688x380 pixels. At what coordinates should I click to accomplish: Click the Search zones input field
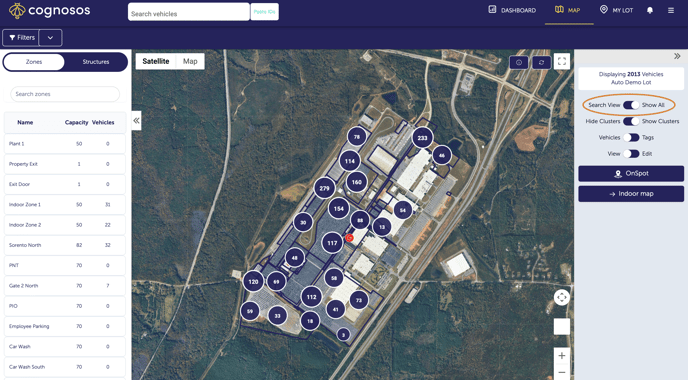pos(65,94)
